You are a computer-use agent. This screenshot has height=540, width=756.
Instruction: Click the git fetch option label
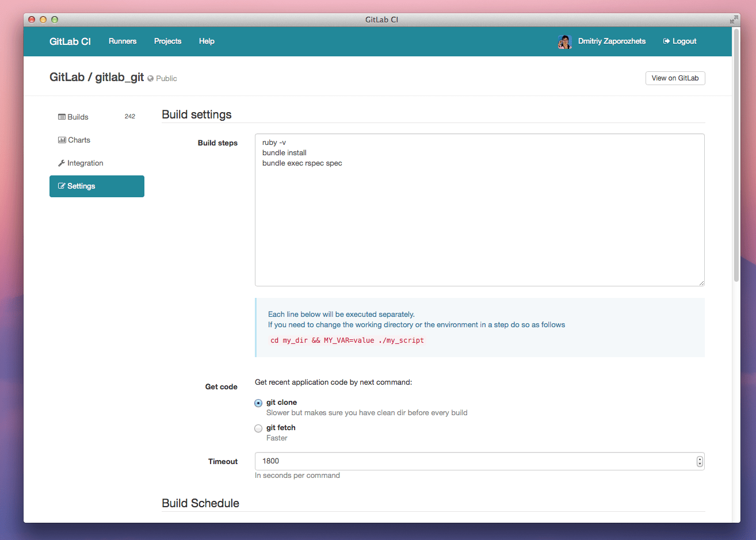click(x=281, y=428)
